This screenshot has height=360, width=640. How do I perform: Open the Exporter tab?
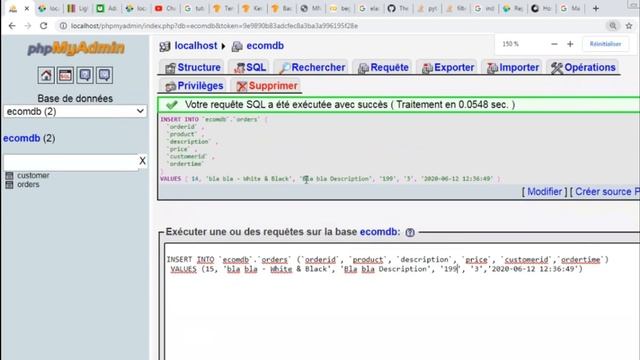pos(448,67)
